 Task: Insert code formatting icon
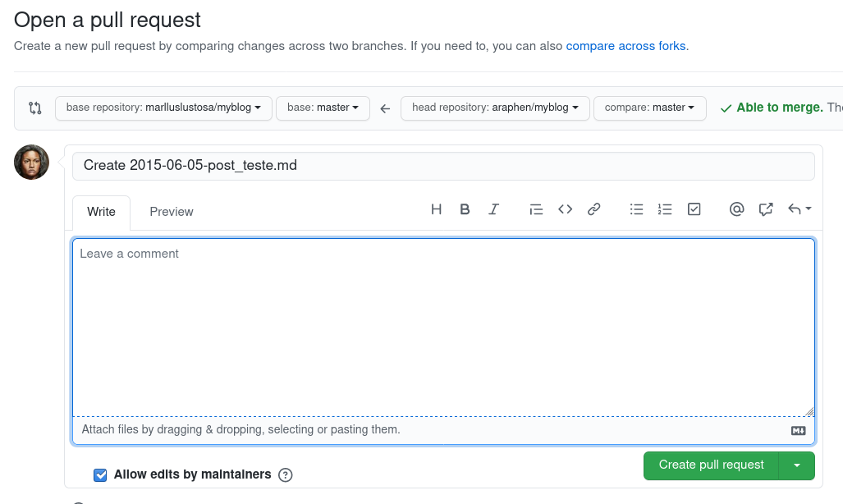(x=565, y=209)
